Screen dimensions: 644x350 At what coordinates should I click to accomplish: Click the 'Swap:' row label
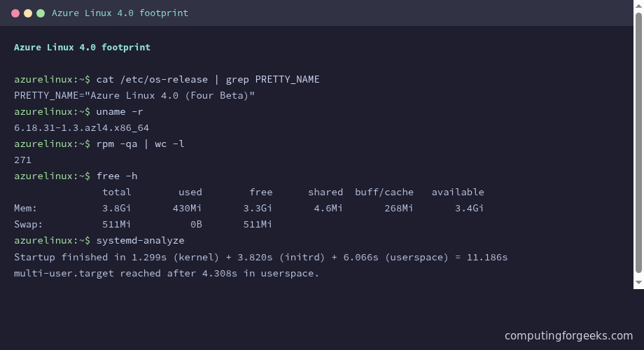pyautogui.click(x=28, y=224)
